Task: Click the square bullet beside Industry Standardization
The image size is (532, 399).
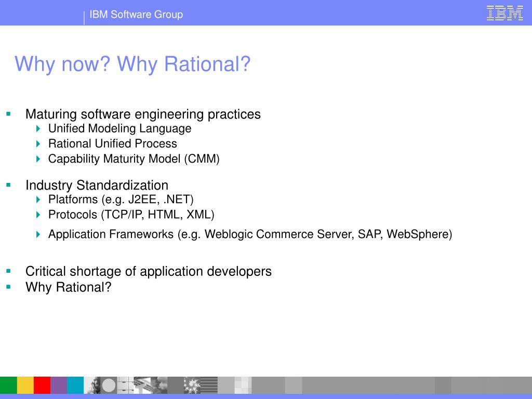Action: 8,185
